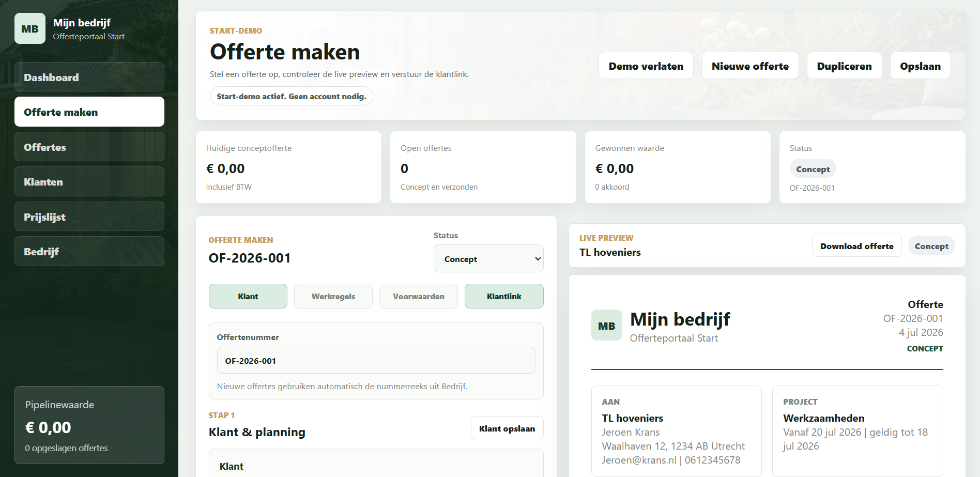Click the Offerte maken page title
The image size is (980, 477).
tap(285, 52)
